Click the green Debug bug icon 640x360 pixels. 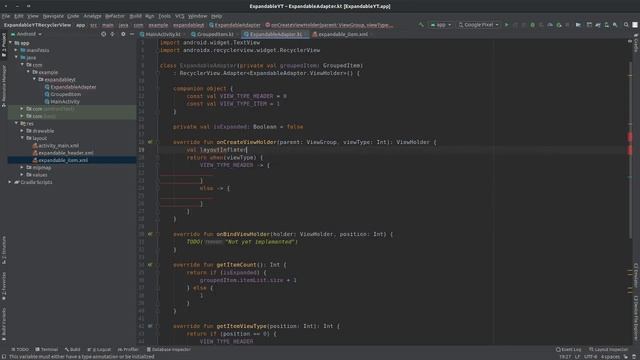(532, 25)
